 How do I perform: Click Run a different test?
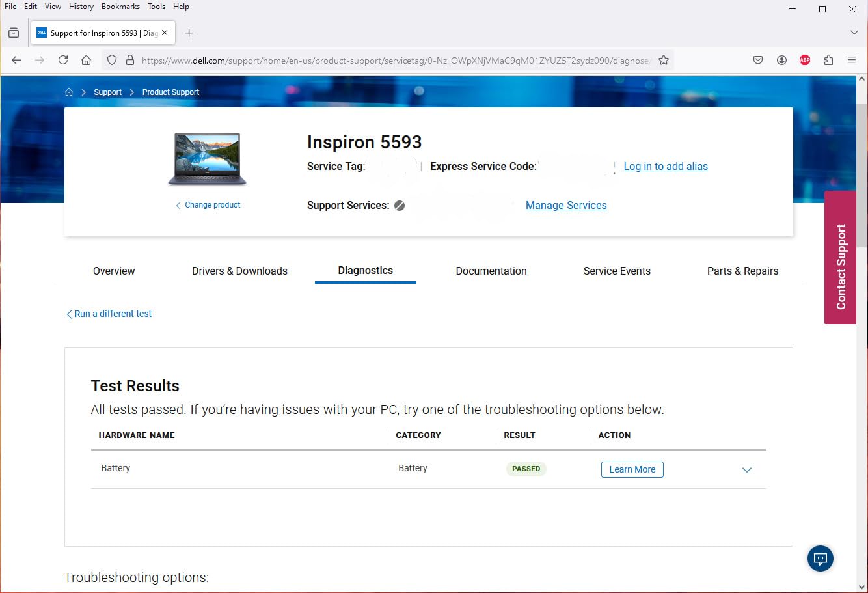109,314
